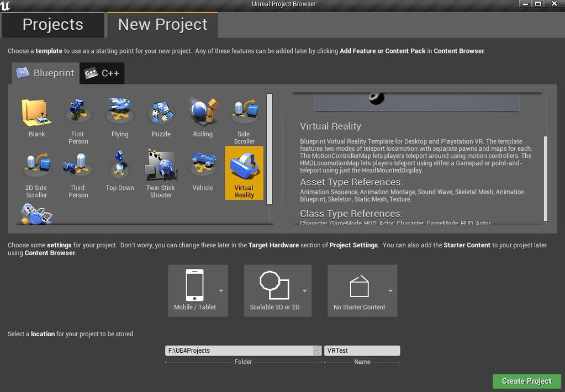Switch to the Projects tab

(x=53, y=25)
